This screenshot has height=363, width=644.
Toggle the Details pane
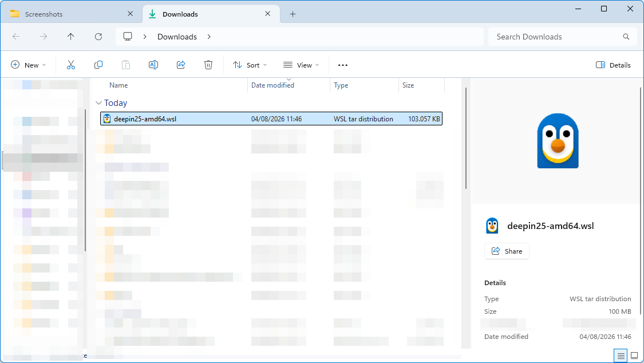[x=613, y=65]
